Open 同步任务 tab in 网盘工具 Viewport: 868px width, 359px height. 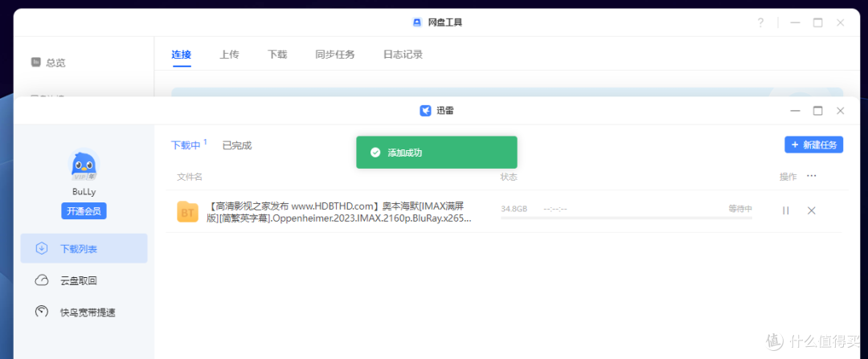point(335,54)
